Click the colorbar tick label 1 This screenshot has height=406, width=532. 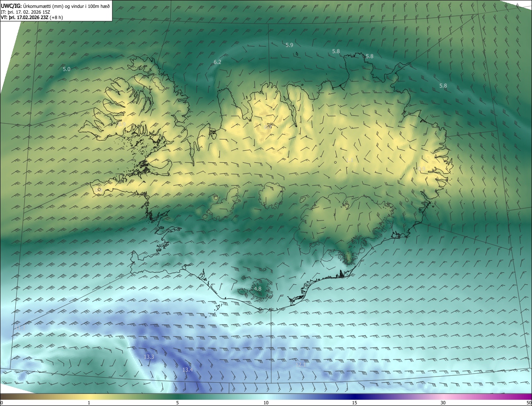point(89,403)
